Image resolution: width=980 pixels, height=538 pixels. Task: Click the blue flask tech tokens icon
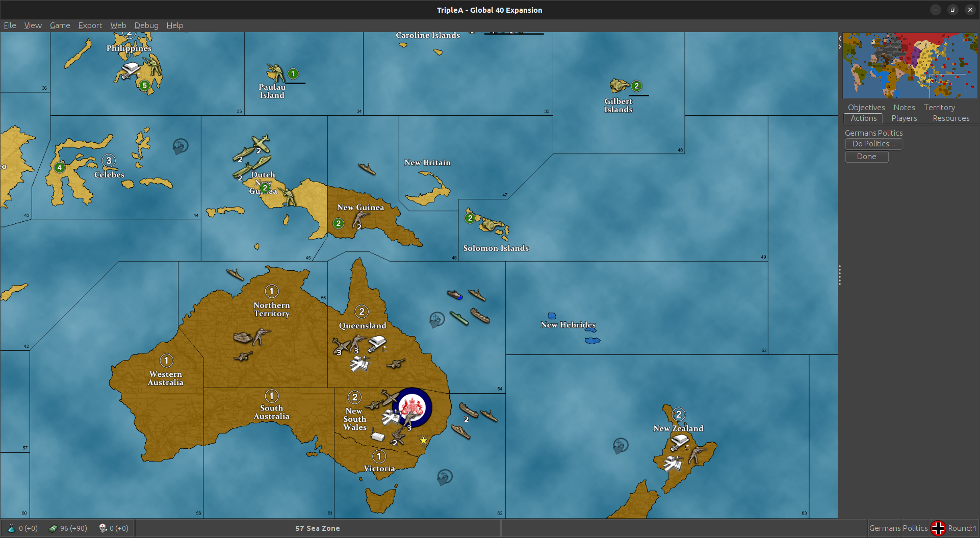click(x=11, y=528)
